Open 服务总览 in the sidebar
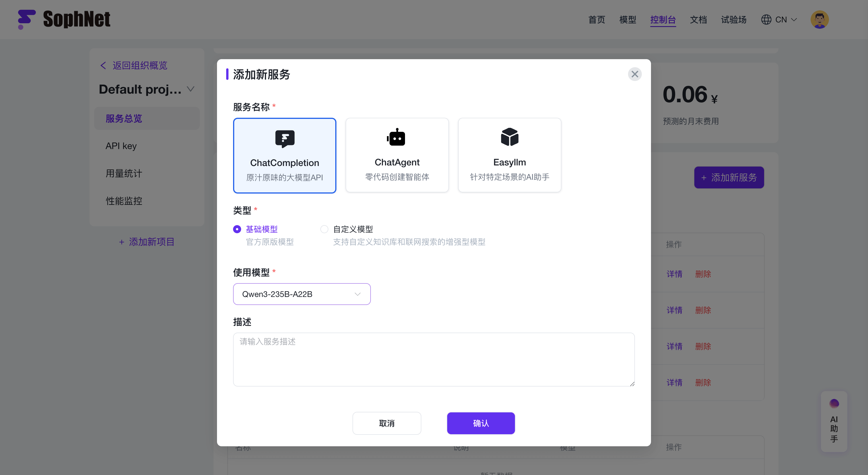The image size is (868, 475). pos(147,118)
